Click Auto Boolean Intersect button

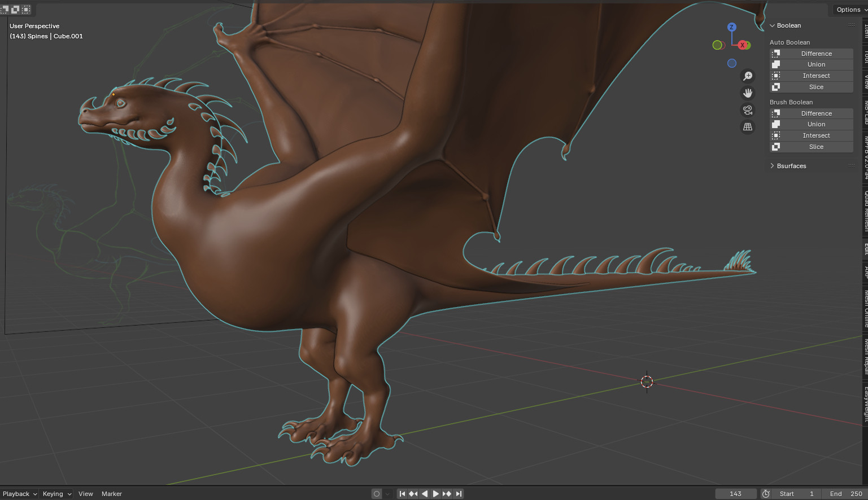[x=812, y=76]
